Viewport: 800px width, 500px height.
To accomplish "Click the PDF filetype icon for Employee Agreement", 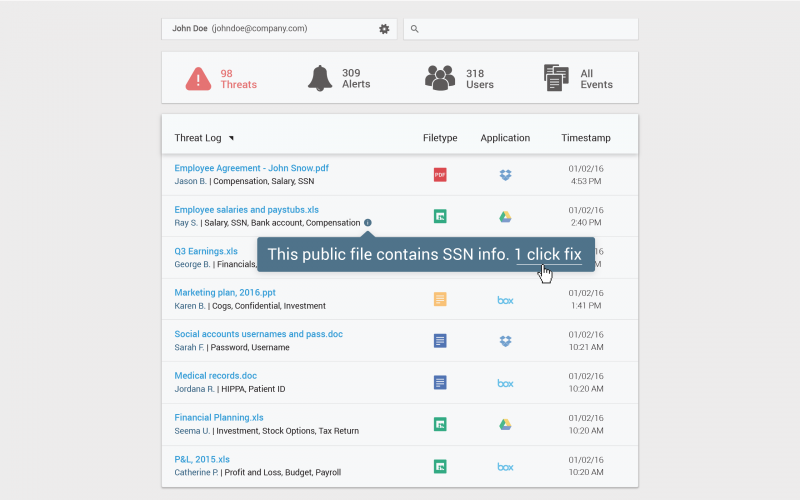I will click(440, 175).
